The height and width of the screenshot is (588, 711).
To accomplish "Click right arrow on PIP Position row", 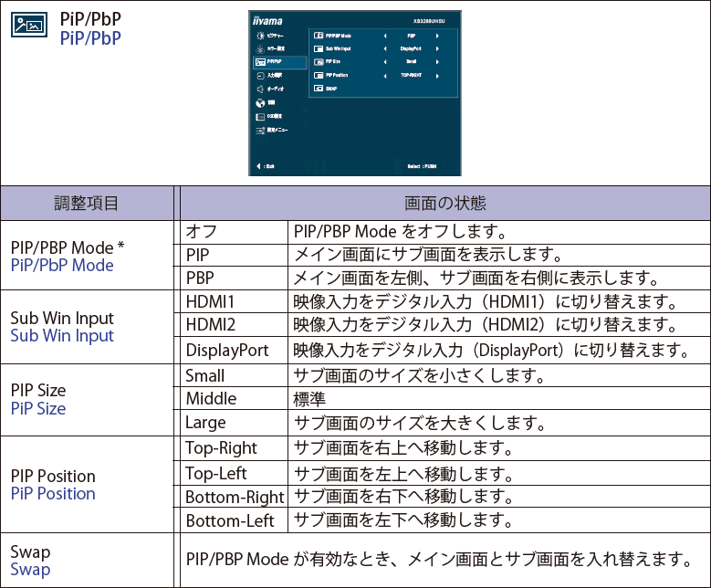I will (x=437, y=76).
